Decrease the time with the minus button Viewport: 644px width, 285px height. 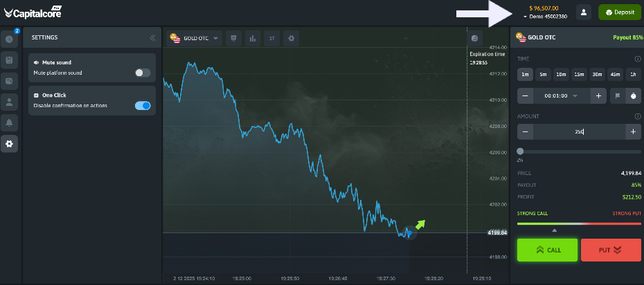tap(526, 96)
